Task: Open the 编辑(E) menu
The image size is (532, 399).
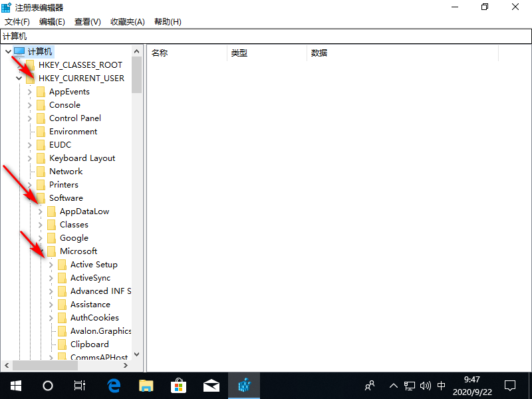Action: [x=51, y=21]
